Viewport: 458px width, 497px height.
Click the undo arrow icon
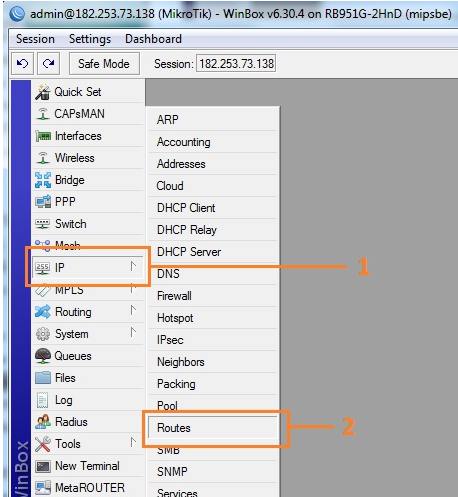tap(22, 63)
